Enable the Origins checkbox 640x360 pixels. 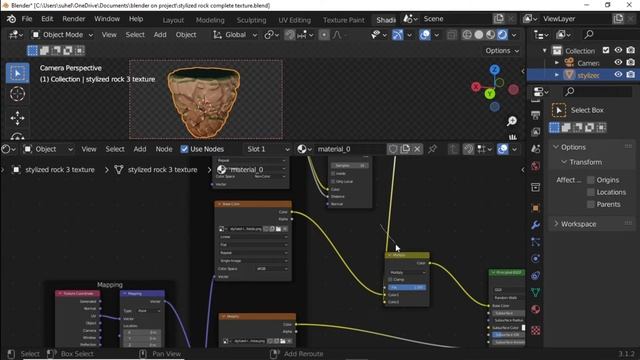pyautogui.click(x=590, y=180)
